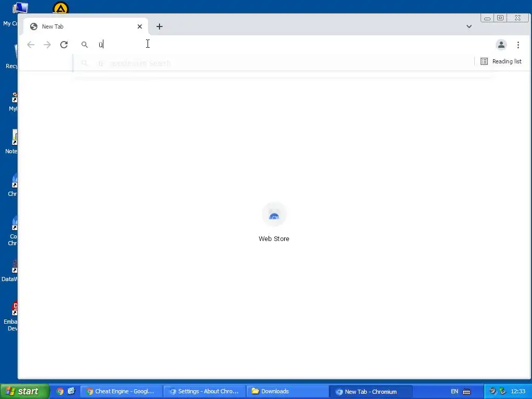Open the Chromium three-dot menu
532x399 pixels.
518,45
